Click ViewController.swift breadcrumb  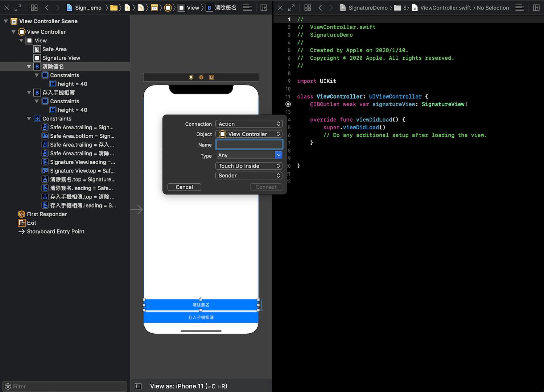(x=441, y=8)
